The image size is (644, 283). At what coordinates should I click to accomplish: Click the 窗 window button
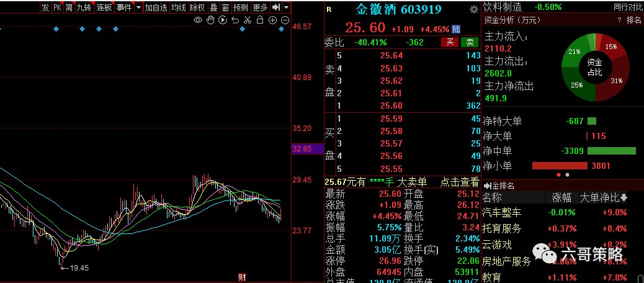[x=225, y=7]
